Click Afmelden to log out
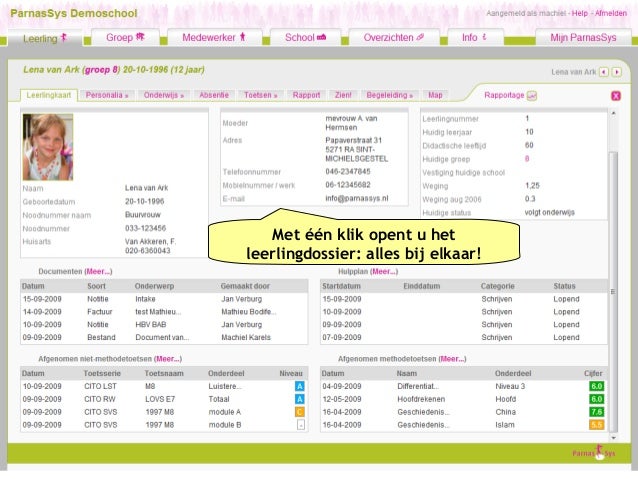 [x=611, y=13]
